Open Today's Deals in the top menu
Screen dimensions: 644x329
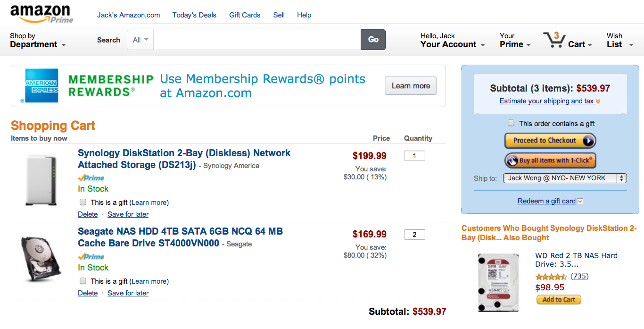(194, 15)
